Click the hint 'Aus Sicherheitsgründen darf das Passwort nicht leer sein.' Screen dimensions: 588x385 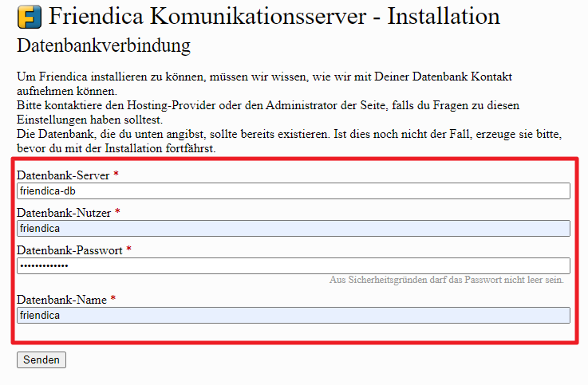(447, 280)
